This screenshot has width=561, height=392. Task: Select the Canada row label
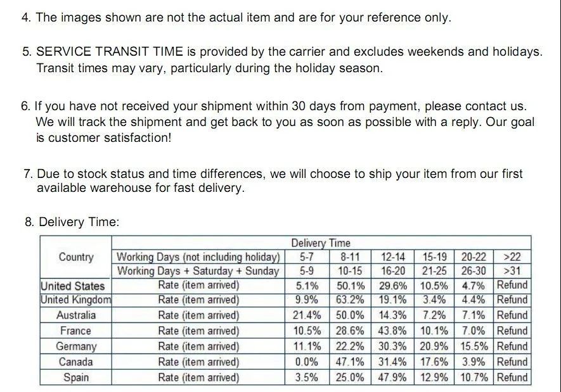(75, 362)
